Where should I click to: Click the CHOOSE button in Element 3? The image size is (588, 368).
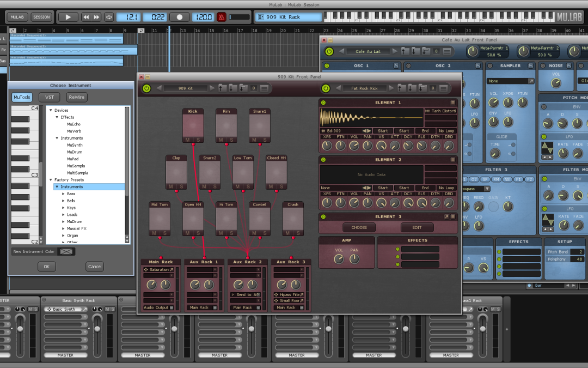click(359, 227)
